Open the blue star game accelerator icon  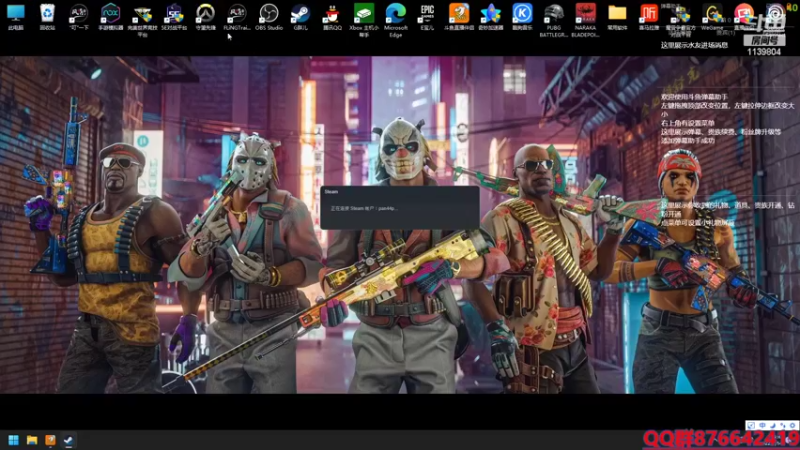tap(490, 16)
